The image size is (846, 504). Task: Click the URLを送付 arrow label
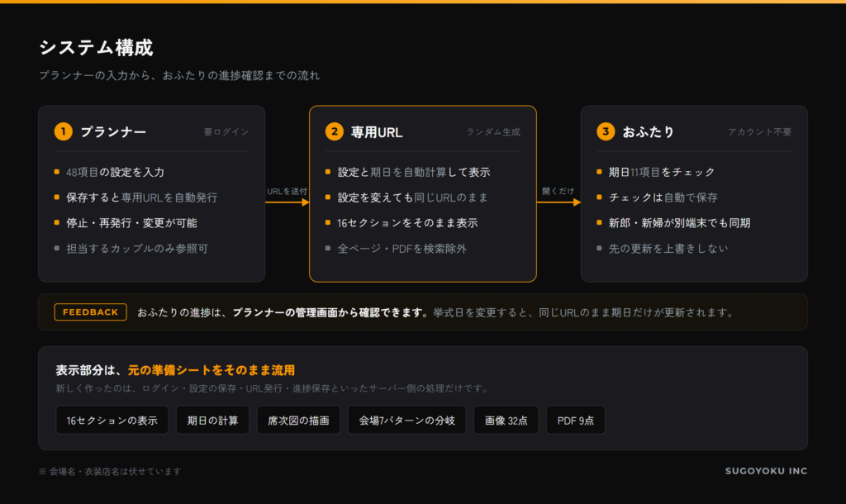(287, 191)
